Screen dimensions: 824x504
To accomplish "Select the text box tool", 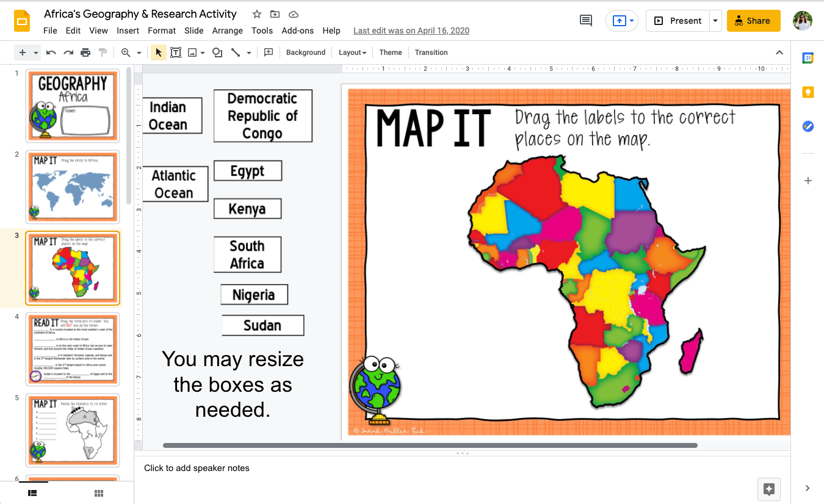I will pos(176,52).
